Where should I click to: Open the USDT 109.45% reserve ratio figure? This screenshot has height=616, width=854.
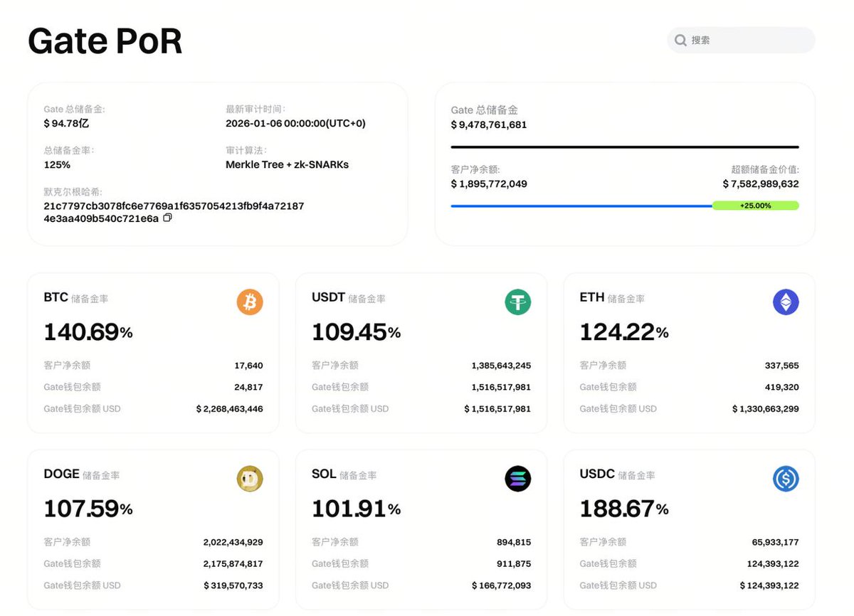(356, 332)
